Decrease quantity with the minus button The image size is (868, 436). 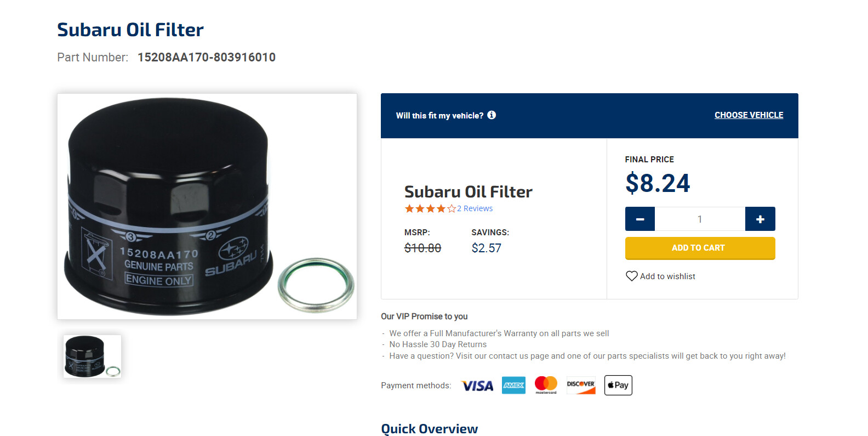click(640, 219)
